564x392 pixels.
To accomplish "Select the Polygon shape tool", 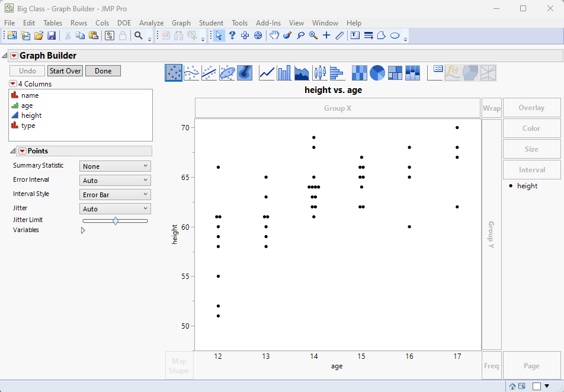I will coord(382,36).
